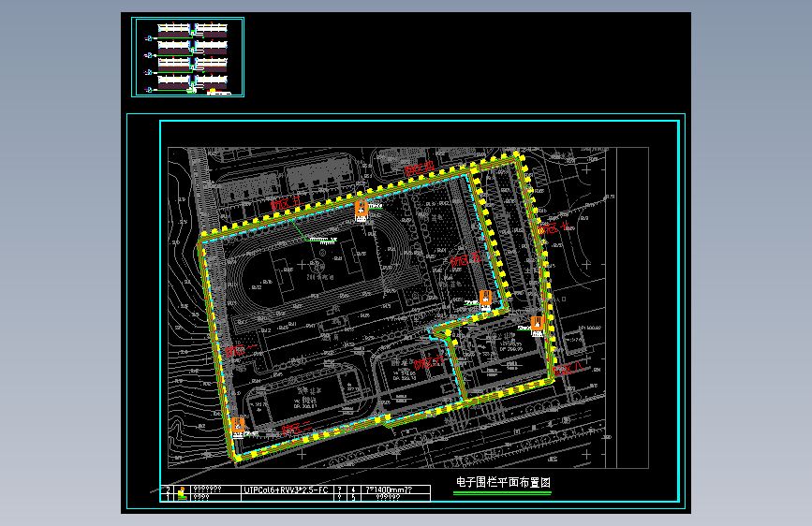Image resolution: width=812 pixels, height=526 pixels.
Task: Select the orange controller icon near 防区三
Action: pyautogui.click(x=362, y=209)
